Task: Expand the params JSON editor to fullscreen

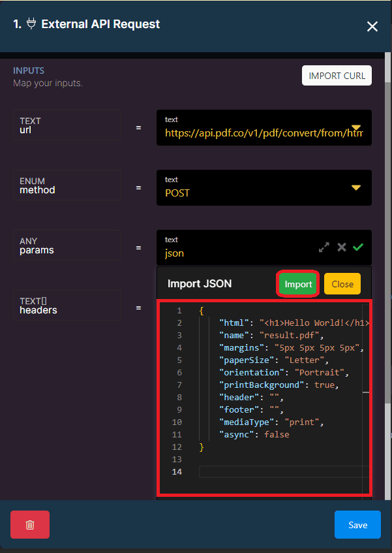Action: point(324,247)
